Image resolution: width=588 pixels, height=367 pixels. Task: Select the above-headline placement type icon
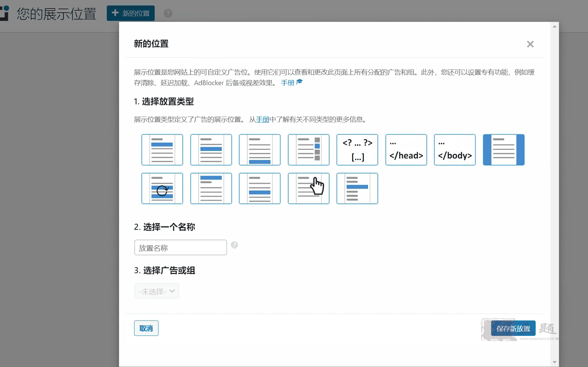(x=211, y=188)
